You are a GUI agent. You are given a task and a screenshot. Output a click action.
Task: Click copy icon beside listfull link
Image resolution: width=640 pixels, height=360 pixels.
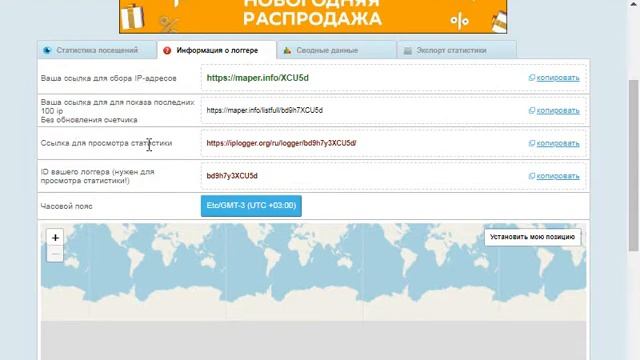[531, 110]
